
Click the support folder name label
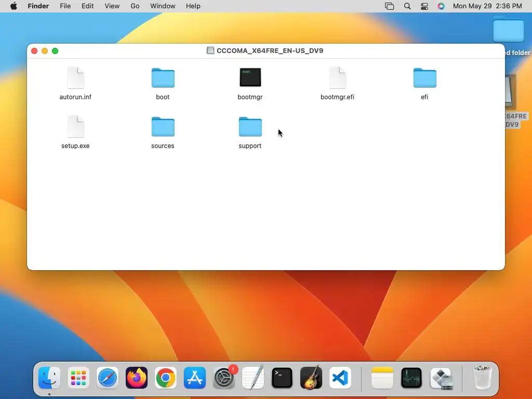coord(250,146)
